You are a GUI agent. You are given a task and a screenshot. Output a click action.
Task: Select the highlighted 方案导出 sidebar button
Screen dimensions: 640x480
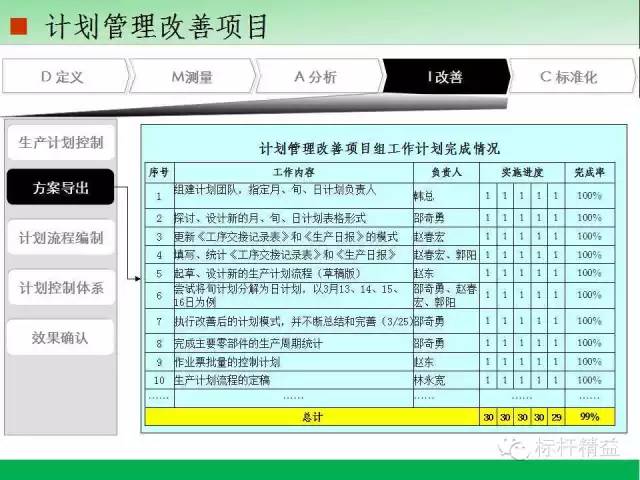pyautogui.click(x=61, y=188)
